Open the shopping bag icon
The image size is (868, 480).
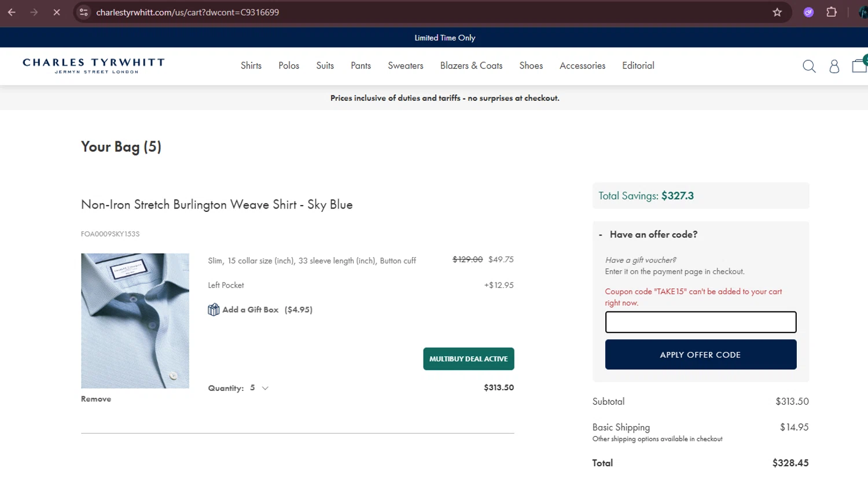tap(860, 65)
